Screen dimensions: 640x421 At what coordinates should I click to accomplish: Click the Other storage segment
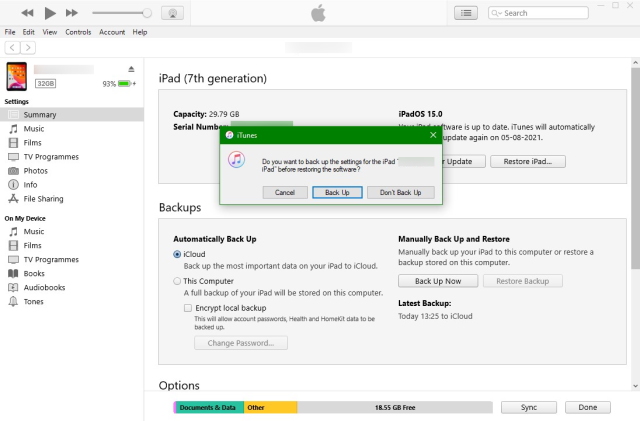pyautogui.click(x=271, y=408)
